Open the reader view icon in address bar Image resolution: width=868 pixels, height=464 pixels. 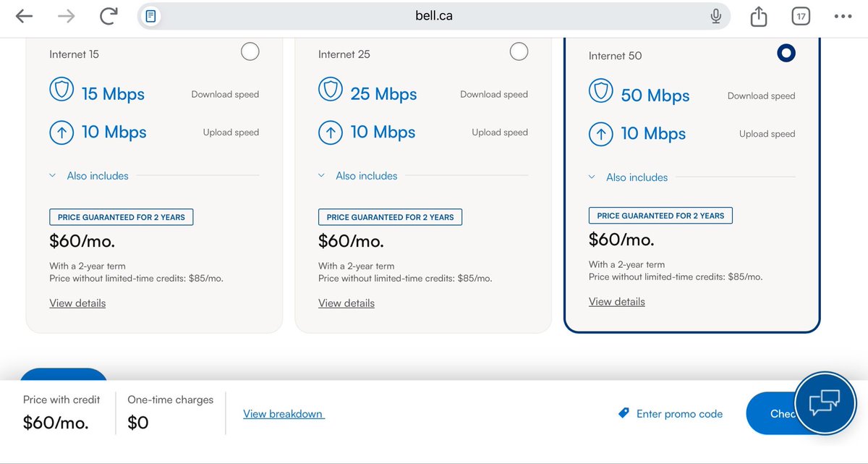(x=150, y=16)
